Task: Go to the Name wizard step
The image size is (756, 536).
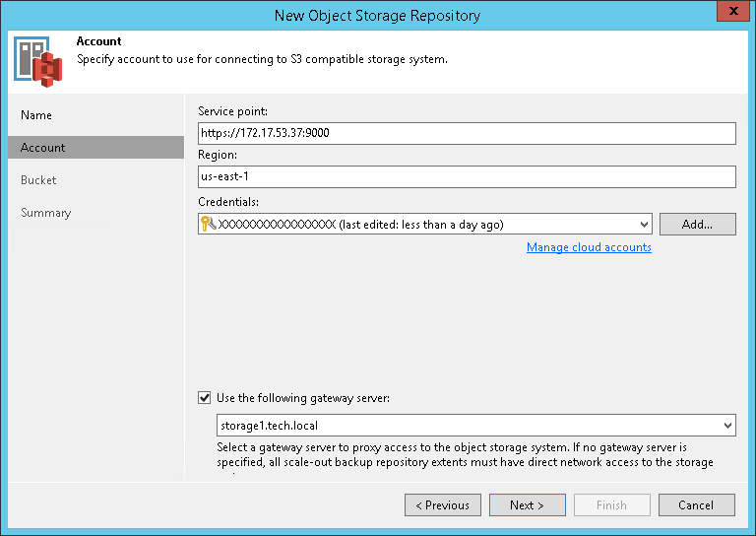Action: point(36,115)
